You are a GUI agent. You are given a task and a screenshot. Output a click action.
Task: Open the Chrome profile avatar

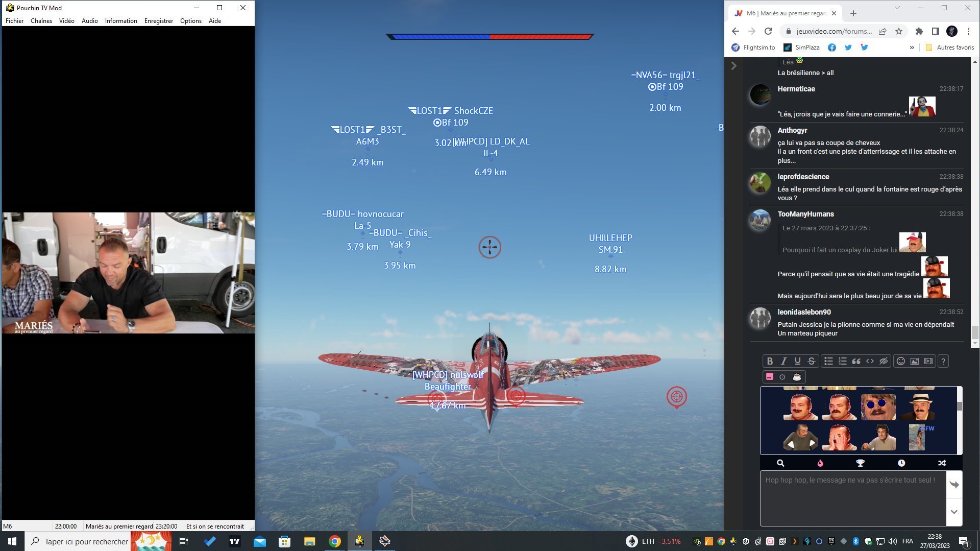tap(952, 31)
